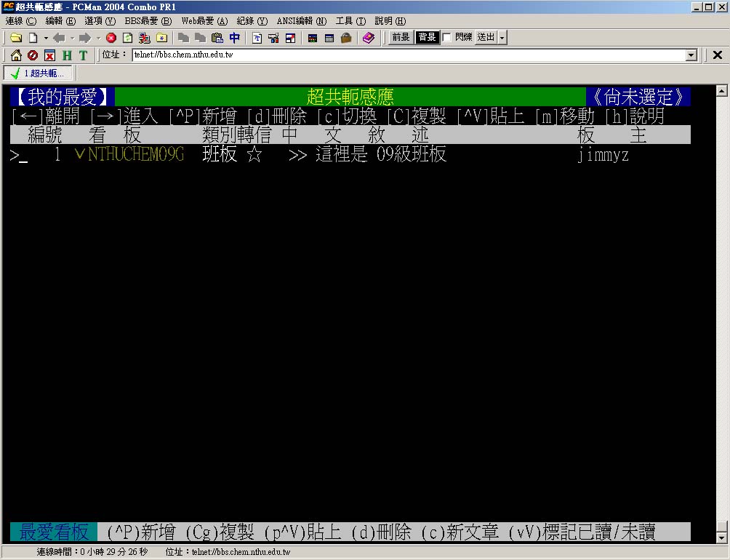Screen dimensions: 730x560
Task: Click the green H icon
Action: (x=67, y=55)
